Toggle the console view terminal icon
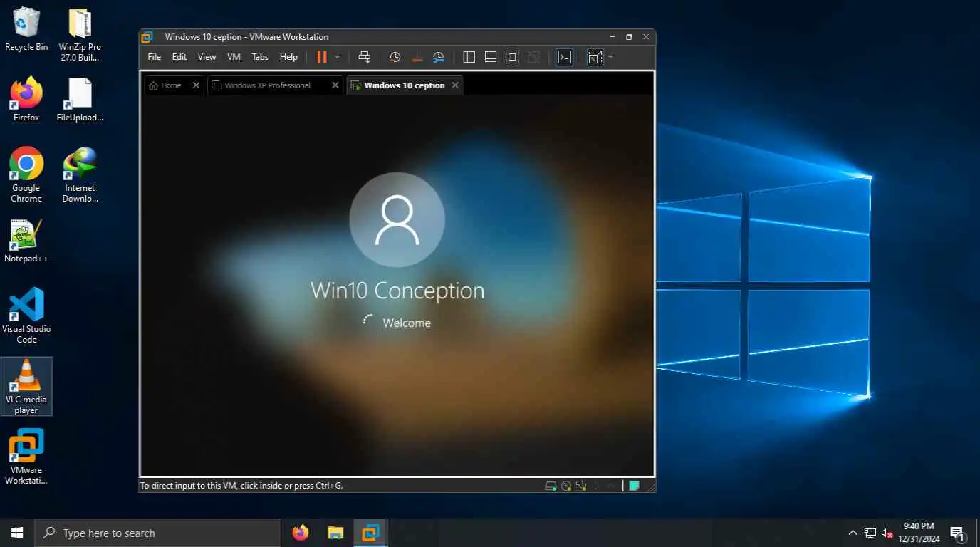The image size is (980, 547). pyautogui.click(x=565, y=57)
